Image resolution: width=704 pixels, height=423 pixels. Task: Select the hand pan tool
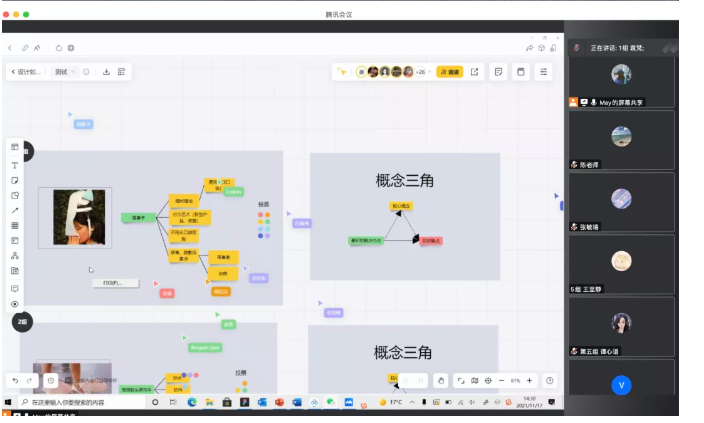[440, 381]
